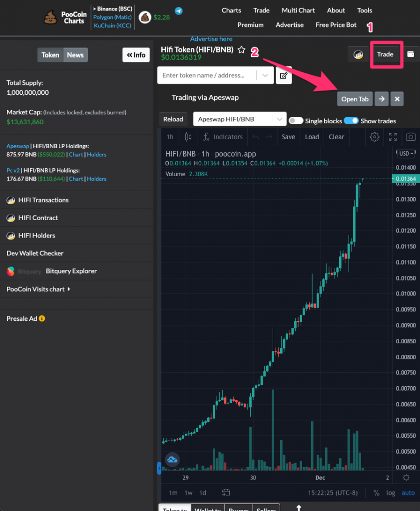Undo the last chart change
420x511 pixels.
[256, 137]
